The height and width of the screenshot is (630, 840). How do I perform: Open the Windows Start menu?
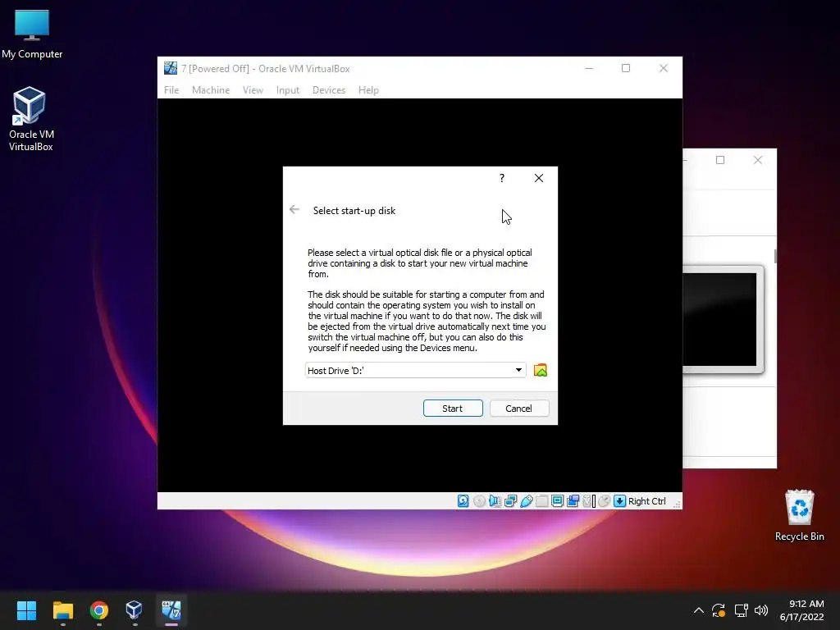[x=26, y=610]
